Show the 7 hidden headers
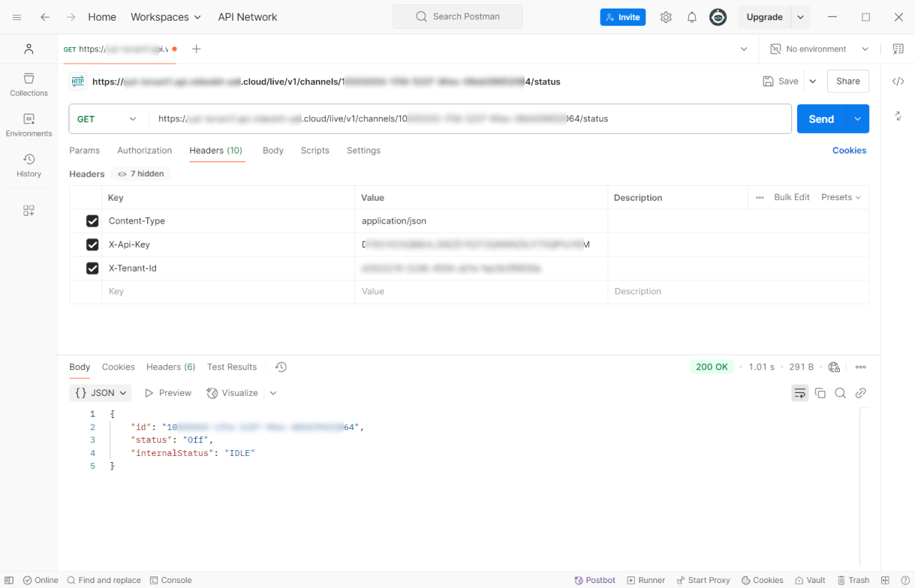Screen dimensions: 915x588 [141, 174]
